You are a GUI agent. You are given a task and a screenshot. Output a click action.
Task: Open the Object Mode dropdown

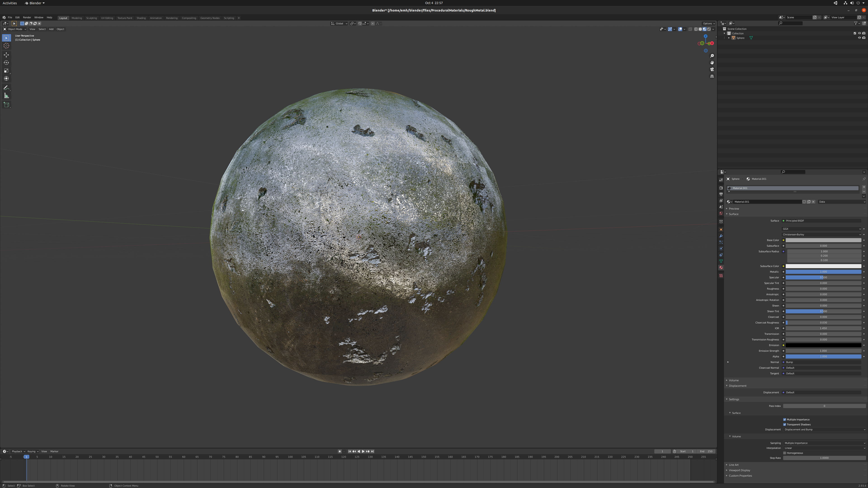(x=14, y=29)
